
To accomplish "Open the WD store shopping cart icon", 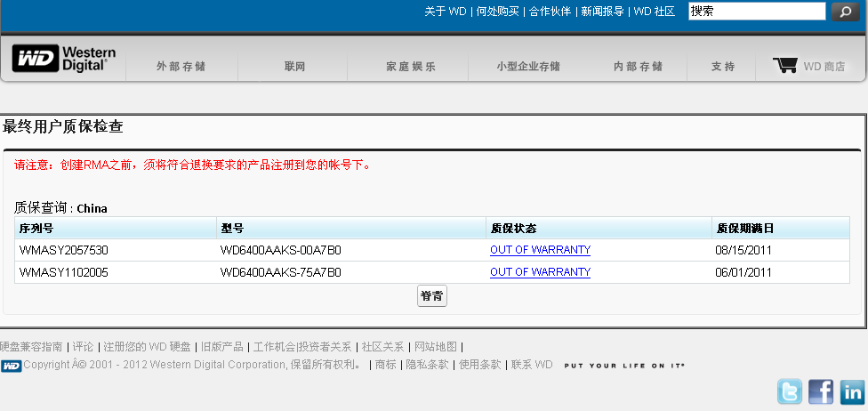I will tap(784, 65).
